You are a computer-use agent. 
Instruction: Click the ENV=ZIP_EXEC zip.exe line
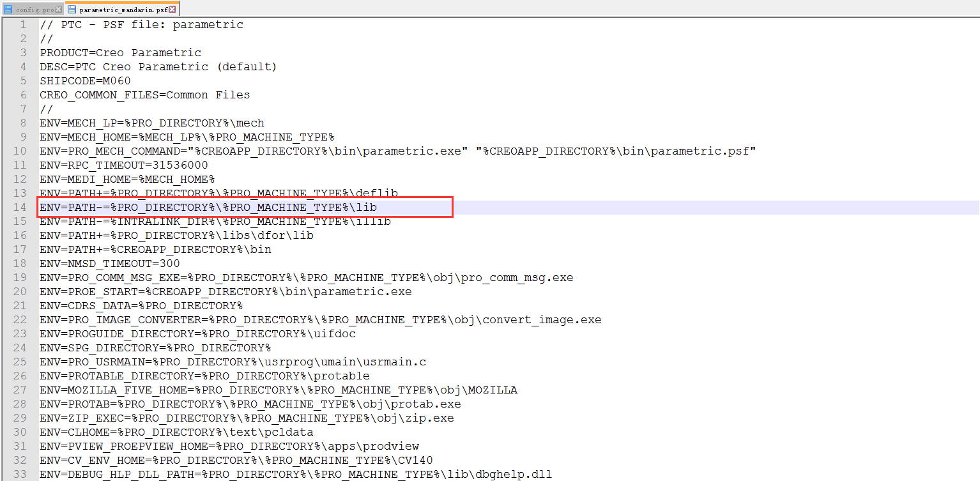[247, 418]
